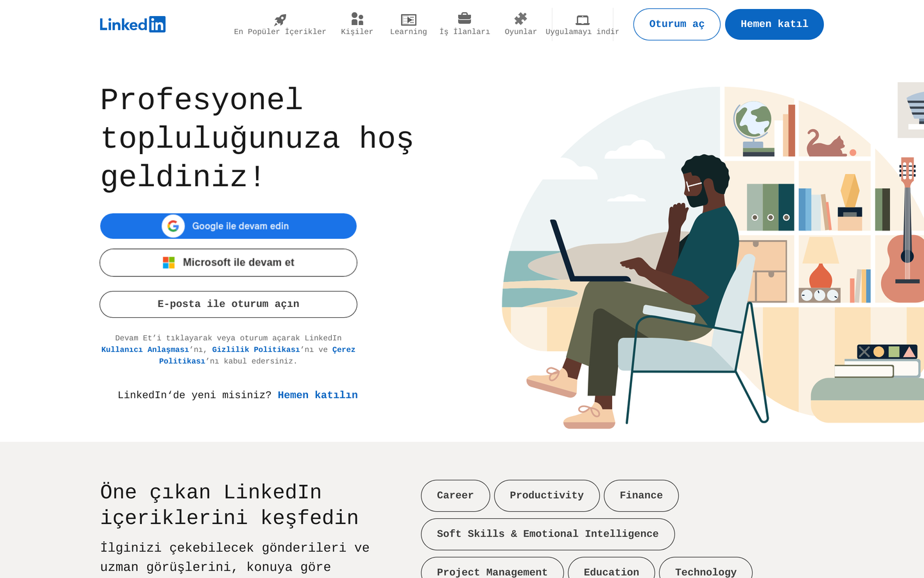Click the En Popüler İçerikler label
The width and height of the screenshot is (924, 578).
tap(280, 32)
